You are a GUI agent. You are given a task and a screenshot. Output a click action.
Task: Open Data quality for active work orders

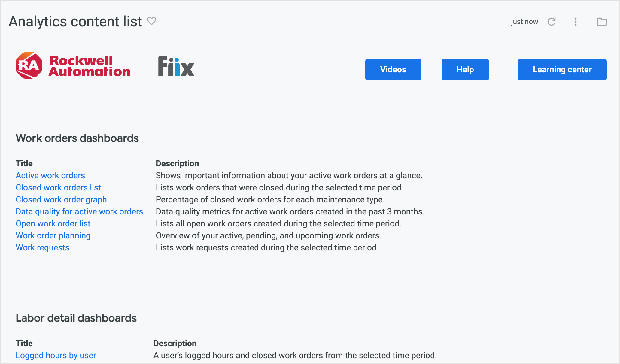[x=79, y=211]
